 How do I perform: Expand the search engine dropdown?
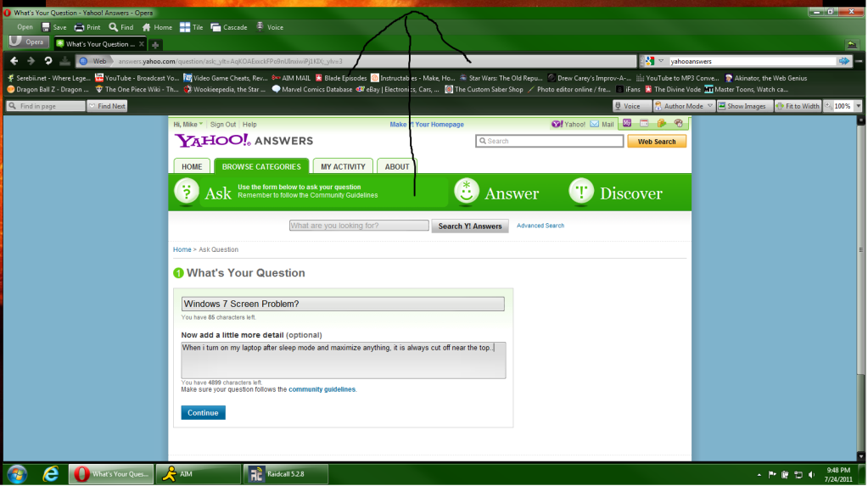coord(661,61)
